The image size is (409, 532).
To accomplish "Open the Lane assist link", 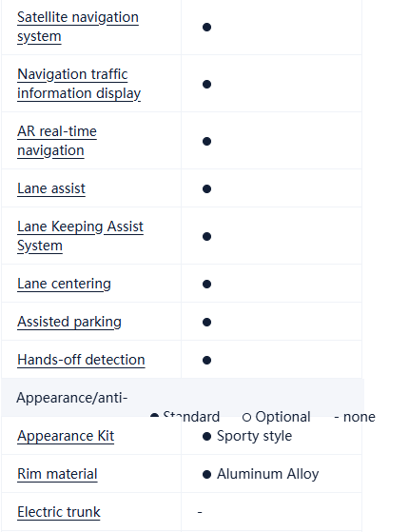I will click(x=51, y=188).
